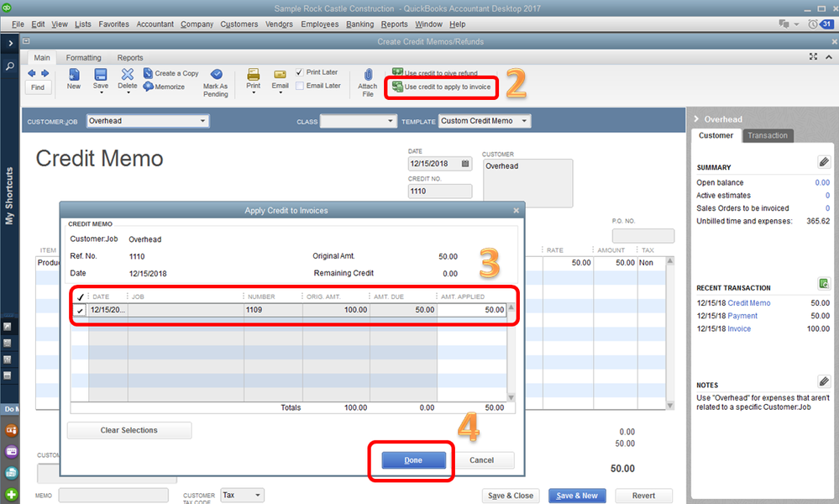The height and width of the screenshot is (504, 839).
Task: Click select-all checkmark column header
Action: coord(81,297)
